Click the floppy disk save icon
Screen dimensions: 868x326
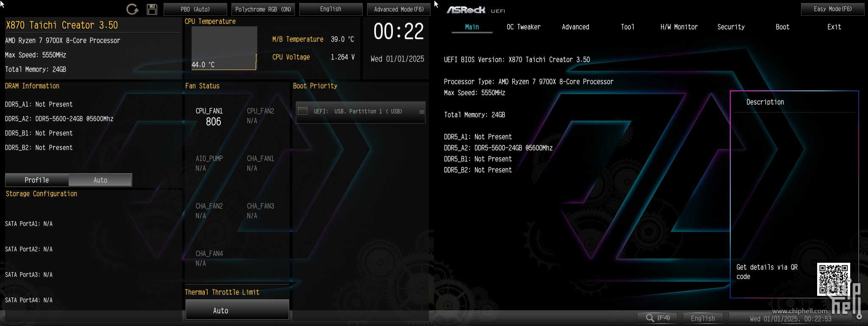tap(152, 9)
